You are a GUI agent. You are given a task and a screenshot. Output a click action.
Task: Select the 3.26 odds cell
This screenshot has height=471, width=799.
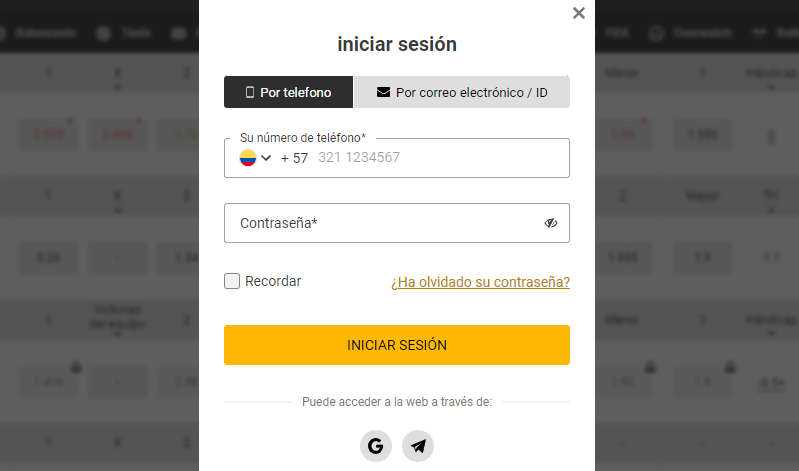(47, 258)
